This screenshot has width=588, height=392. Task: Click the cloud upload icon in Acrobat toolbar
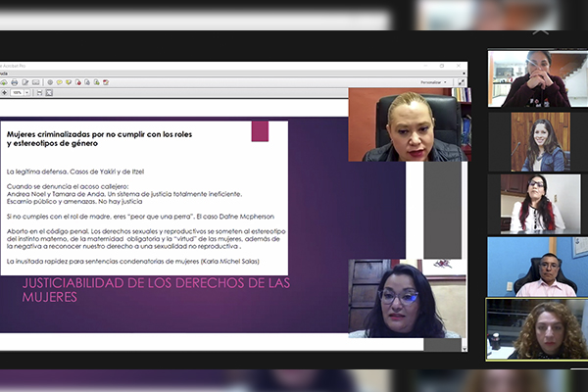pos(4,82)
